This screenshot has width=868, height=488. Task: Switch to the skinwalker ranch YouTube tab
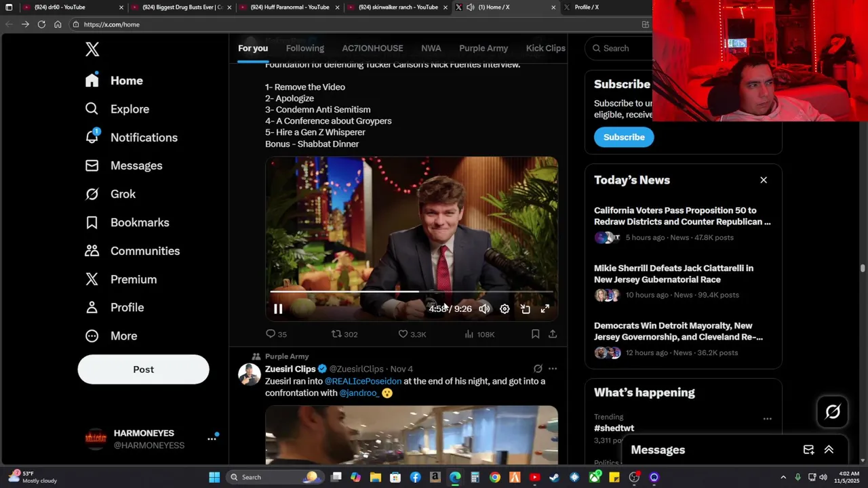tap(397, 7)
